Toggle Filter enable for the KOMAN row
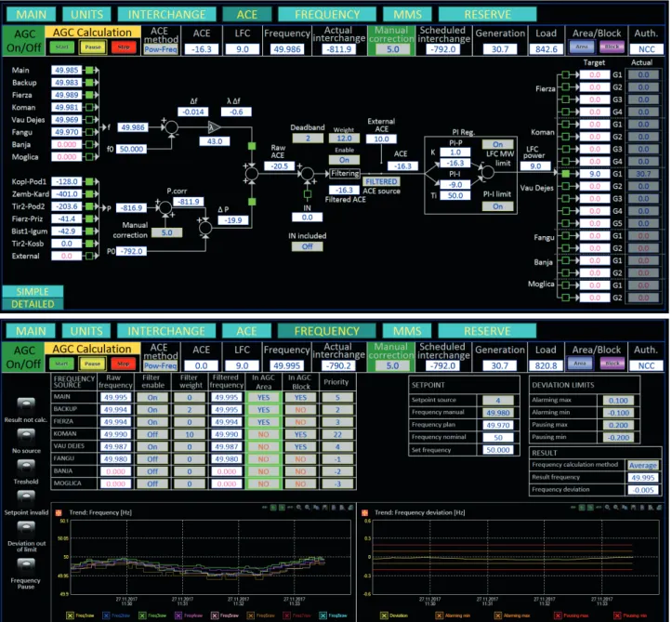672x622 pixels. pyautogui.click(x=152, y=434)
